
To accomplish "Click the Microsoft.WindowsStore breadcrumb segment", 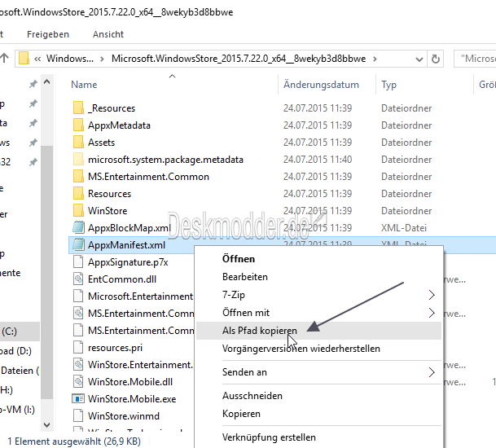I will [x=239, y=59].
